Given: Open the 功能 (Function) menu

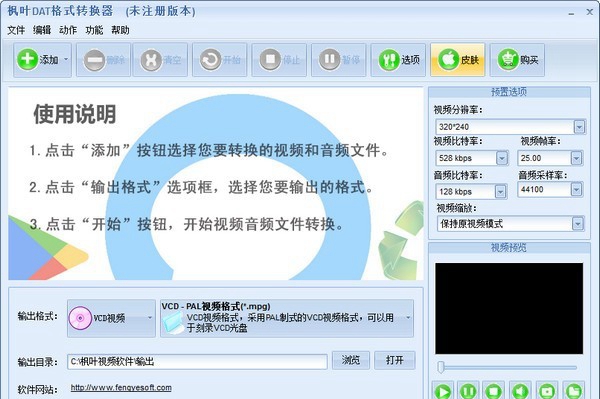Looking at the screenshot, I should click(94, 30).
